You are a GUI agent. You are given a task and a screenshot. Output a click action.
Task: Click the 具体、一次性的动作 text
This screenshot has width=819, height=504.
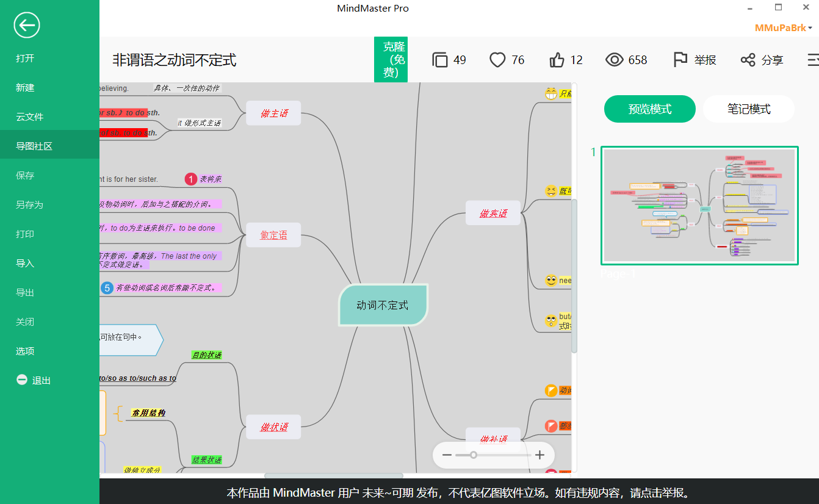186,88
